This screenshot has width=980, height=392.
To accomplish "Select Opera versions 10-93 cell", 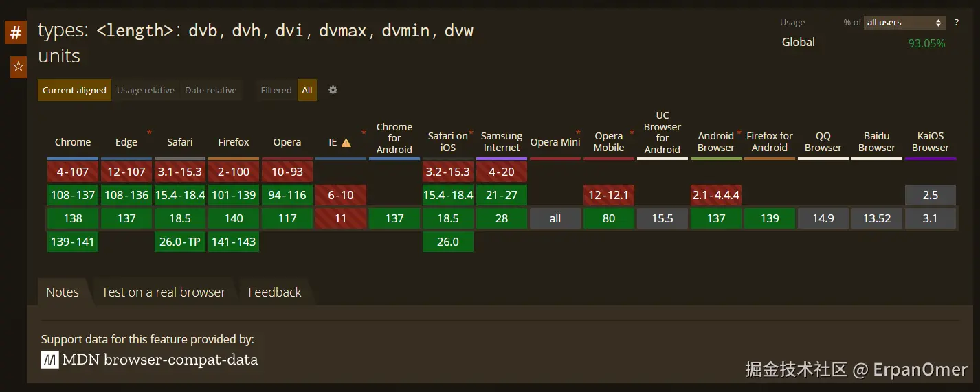I will click(287, 172).
